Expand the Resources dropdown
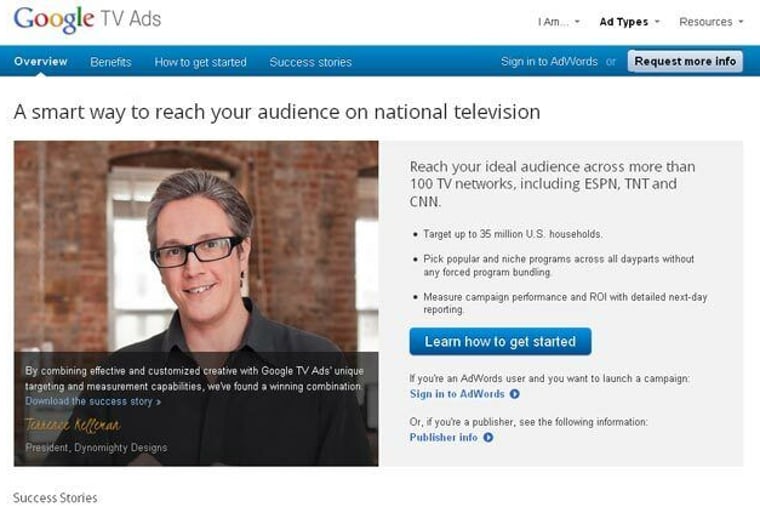The width and height of the screenshot is (760, 507). click(711, 22)
